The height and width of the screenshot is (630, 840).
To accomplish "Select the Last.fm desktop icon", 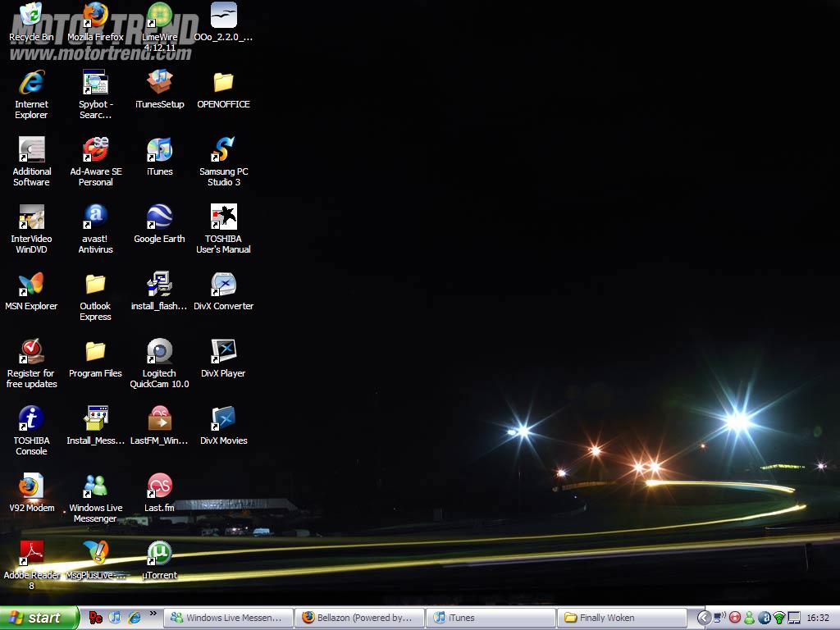I will pos(159,487).
